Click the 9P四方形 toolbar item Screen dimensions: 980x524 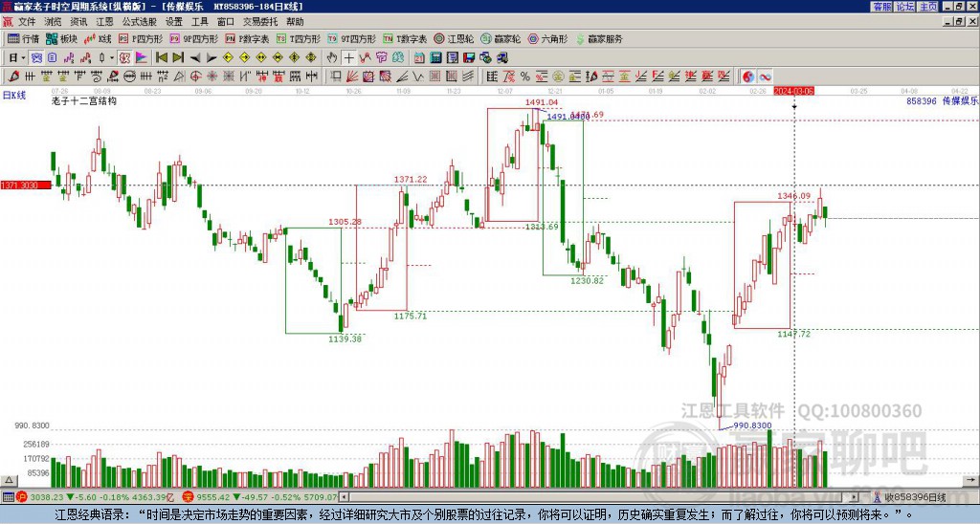pos(194,38)
